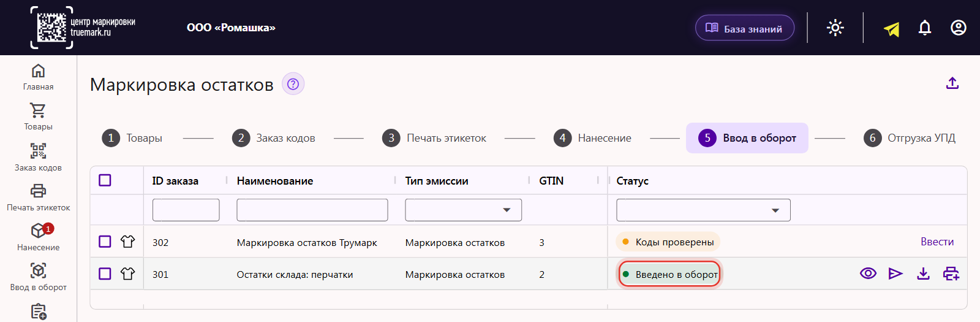
Task: Open notifications bell
Action: pyautogui.click(x=925, y=28)
